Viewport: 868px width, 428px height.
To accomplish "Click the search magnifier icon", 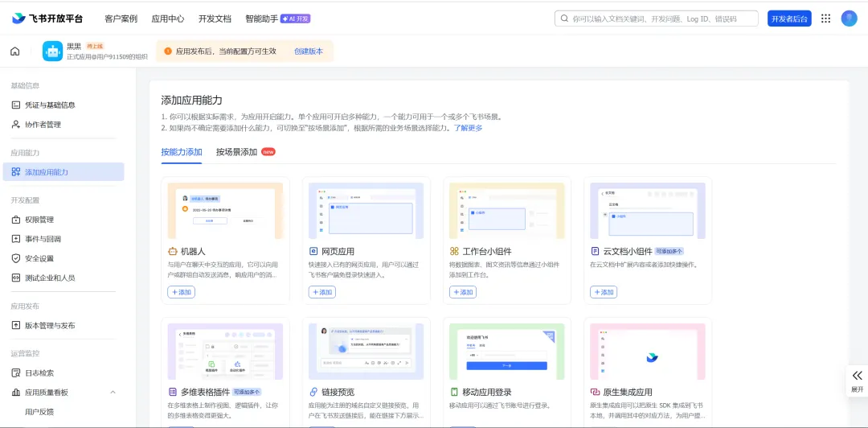I will [564, 19].
